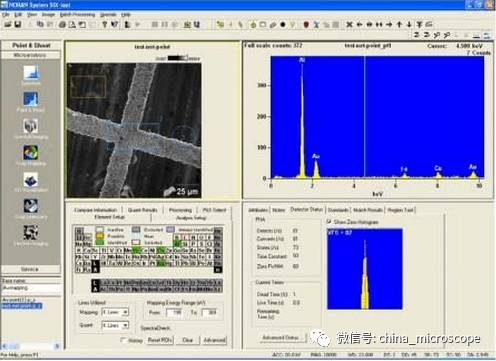
Task: Click the yellow Possible legend swatch
Action: (x=100, y=236)
